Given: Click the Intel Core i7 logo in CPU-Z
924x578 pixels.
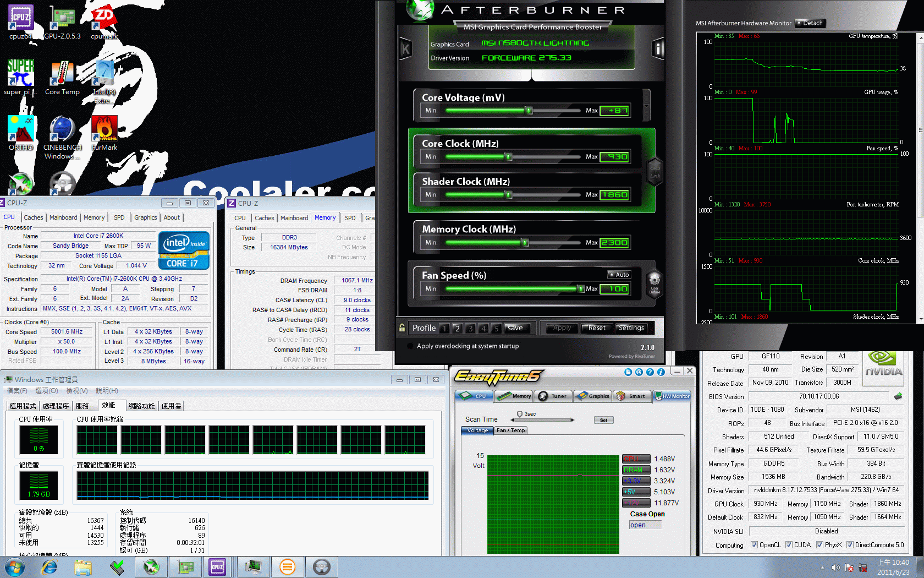Looking at the screenshot, I should 184,250.
